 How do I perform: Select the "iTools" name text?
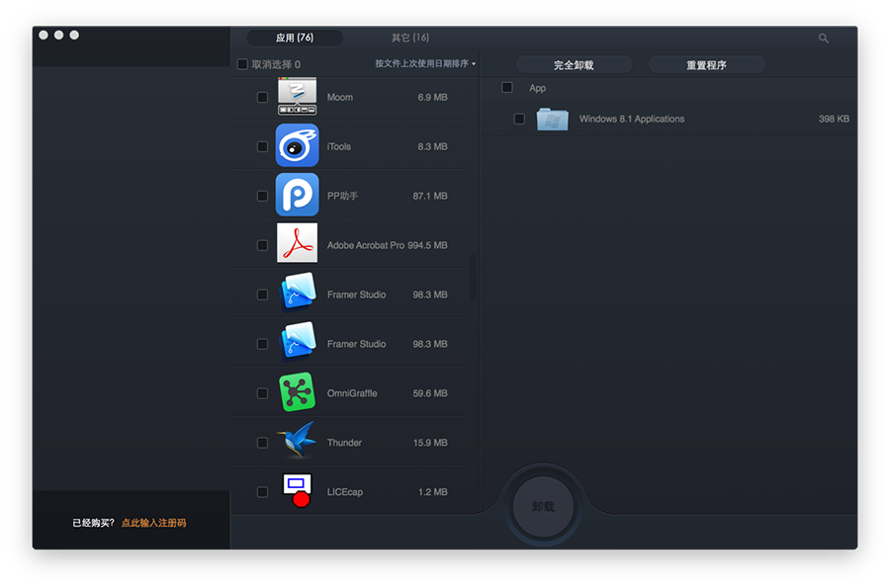tap(339, 146)
